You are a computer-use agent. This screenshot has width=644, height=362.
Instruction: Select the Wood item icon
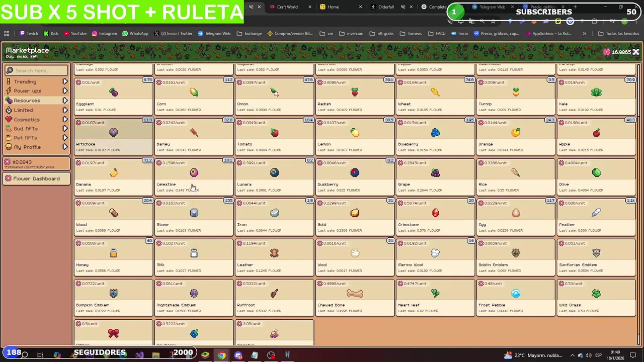(113, 213)
